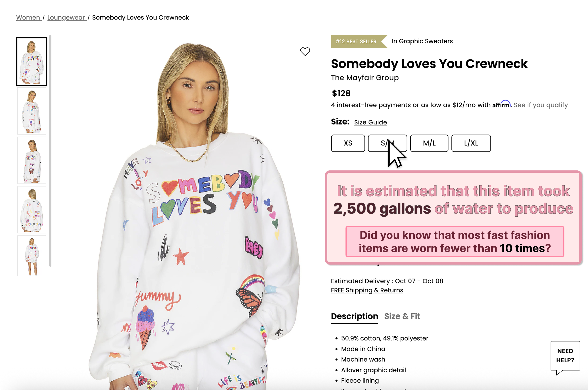Image resolution: width=588 pixels, height=390 pixels.
Task: Go to Women breadcrumb category
Action: pos(28,17)
